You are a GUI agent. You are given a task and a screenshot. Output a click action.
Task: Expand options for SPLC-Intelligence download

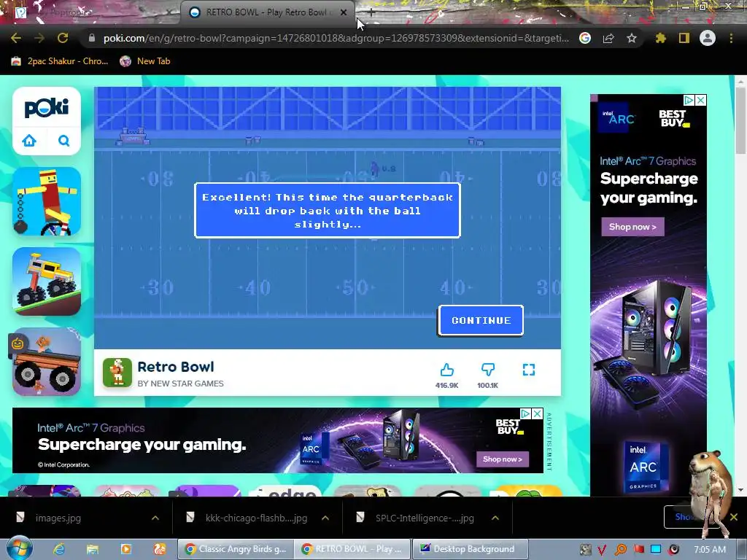pyautogui.click(x=495, y=518)
